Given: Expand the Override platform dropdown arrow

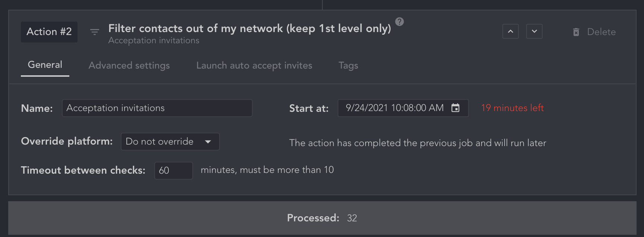Looking at the screenshot, I should click(208, 142).
